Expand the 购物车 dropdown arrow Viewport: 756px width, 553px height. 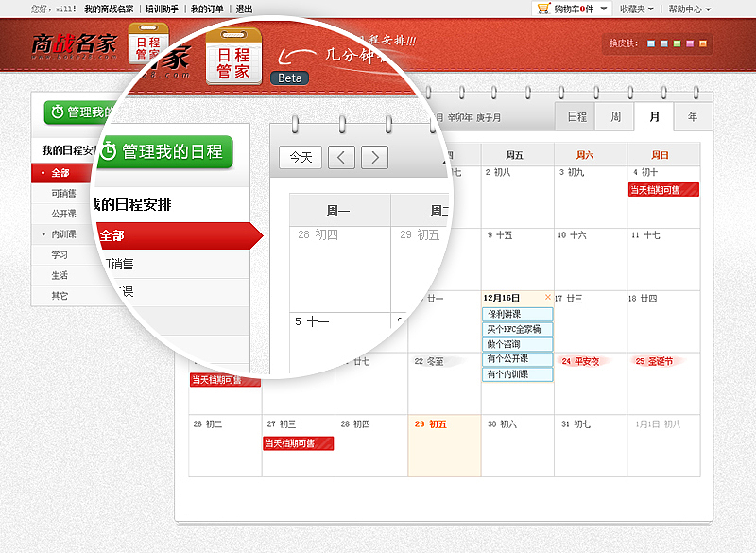604,9
